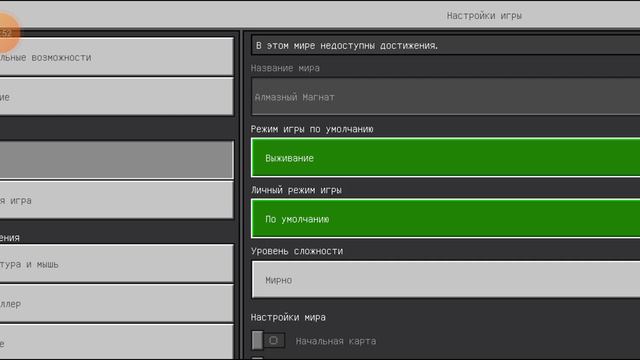
Task: Click the "Алмазный Магнат" world name field
Action: (x=446, y=97)
